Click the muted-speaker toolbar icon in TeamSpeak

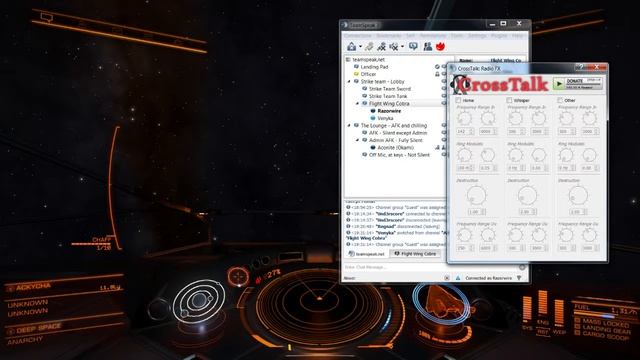point(393,47)
